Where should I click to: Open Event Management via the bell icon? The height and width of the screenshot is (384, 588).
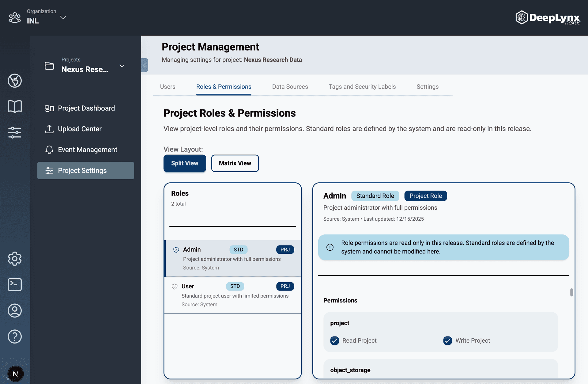pos(49,150)
